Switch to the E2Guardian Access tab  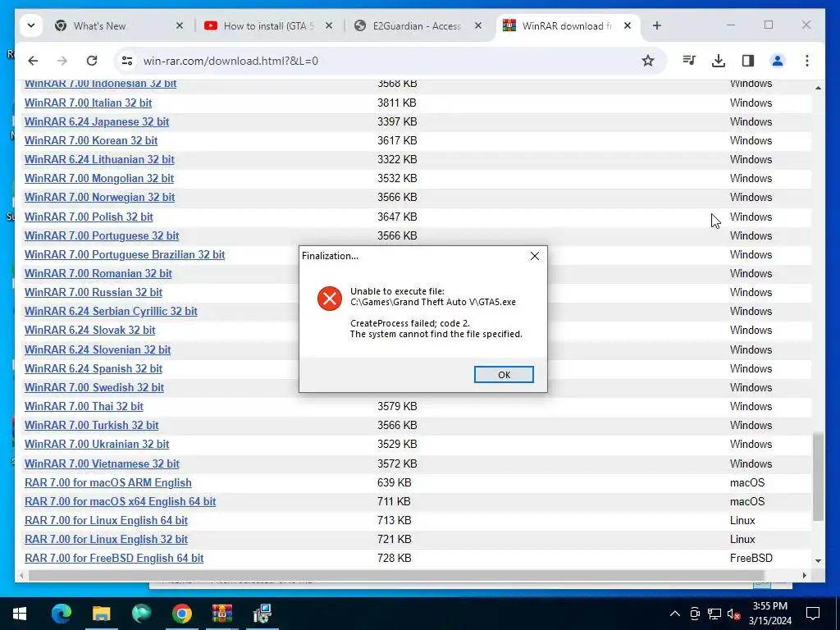418,25
